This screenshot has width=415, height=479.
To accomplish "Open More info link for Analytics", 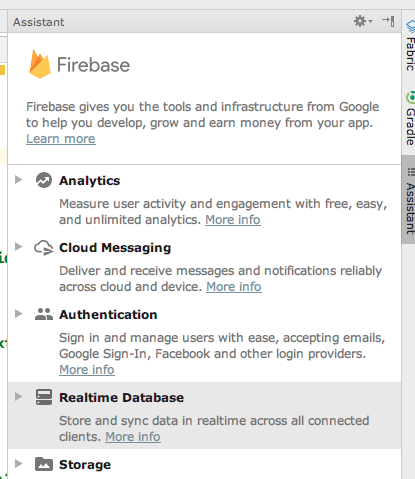I will [x=233, y=220].
